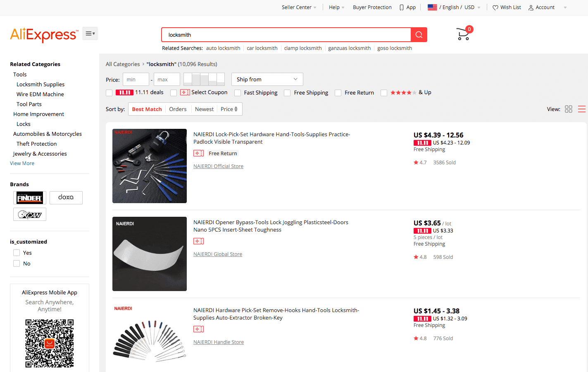Viewport: 588px width, 372px height.
Task: Expand the Help dropdown menu
Action: coord(337,7)
